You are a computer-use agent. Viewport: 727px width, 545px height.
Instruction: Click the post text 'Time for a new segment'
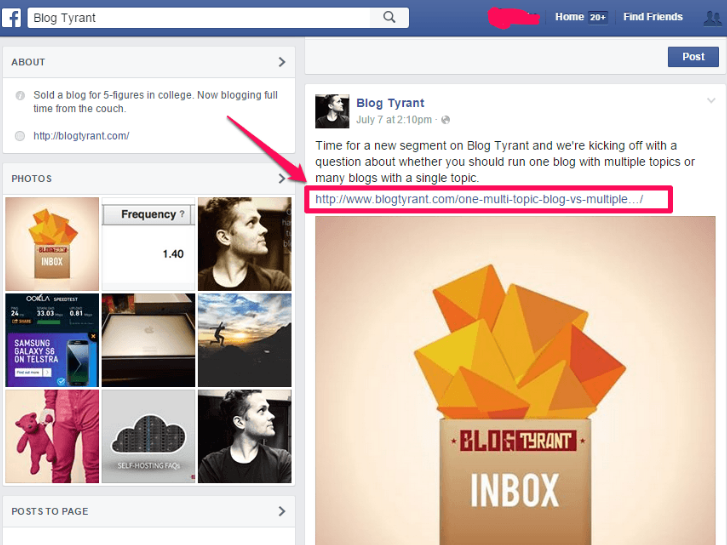(505, 162)
